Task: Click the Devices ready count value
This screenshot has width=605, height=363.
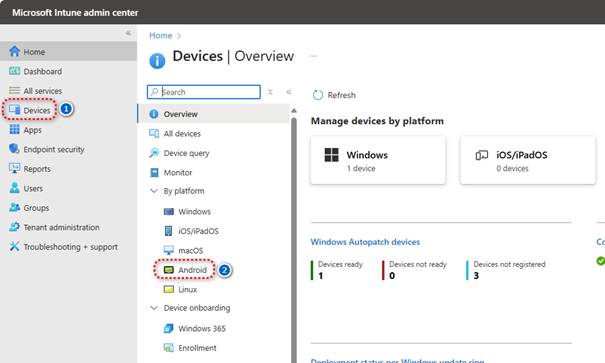Action: 320,275
